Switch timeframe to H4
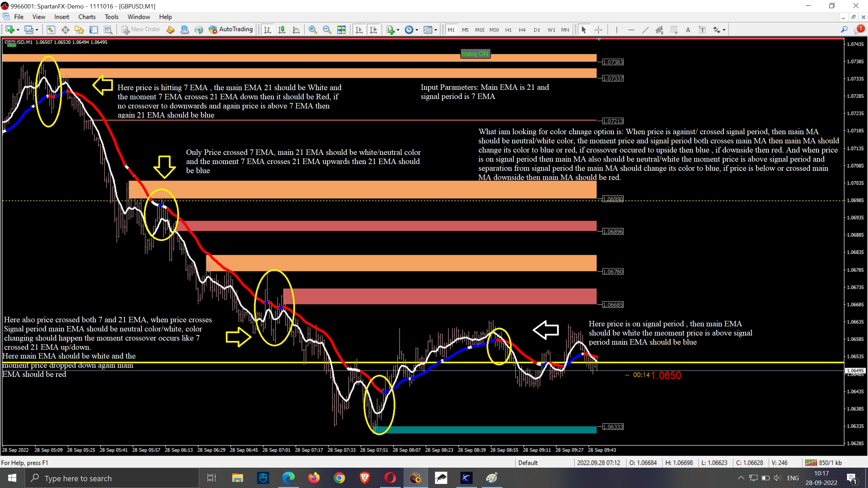Screen dimensions: 868x488 [522, 30]
